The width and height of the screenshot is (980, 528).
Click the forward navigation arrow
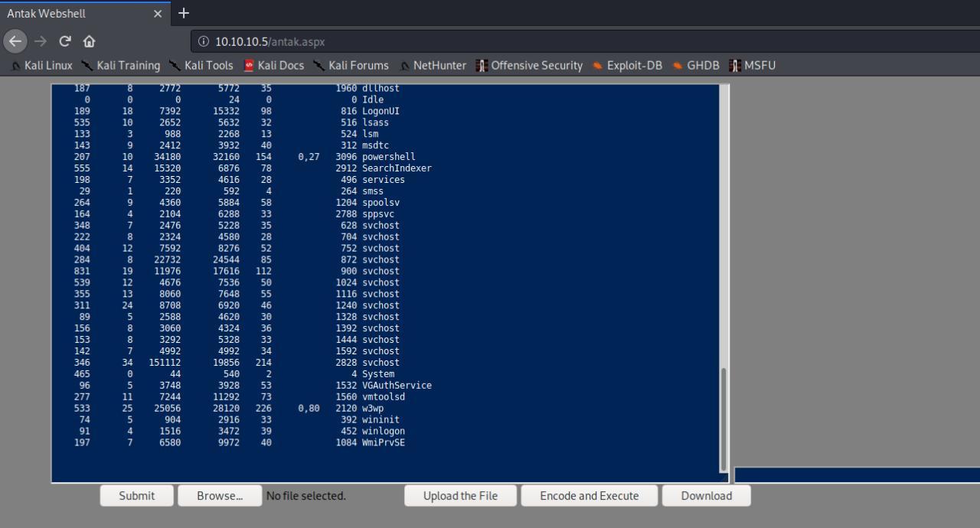(x=41, y=41)
